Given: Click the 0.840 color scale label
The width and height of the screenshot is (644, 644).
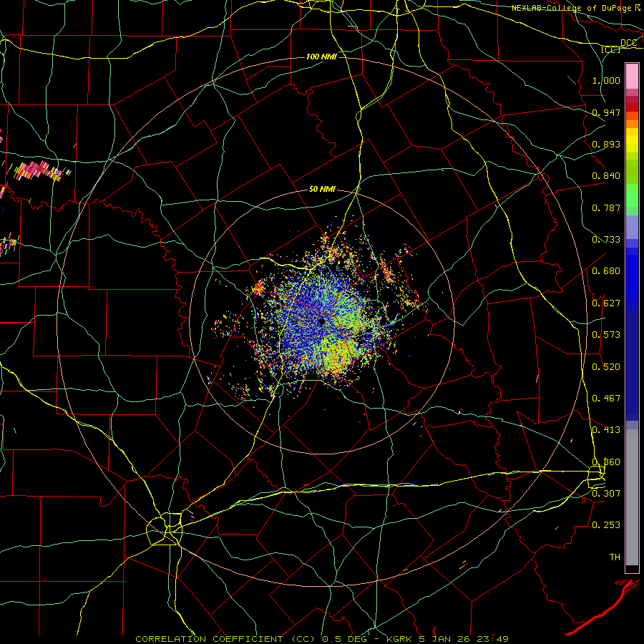Looking at the screenshot, I should pyautogui.click(x=606, y=176).
